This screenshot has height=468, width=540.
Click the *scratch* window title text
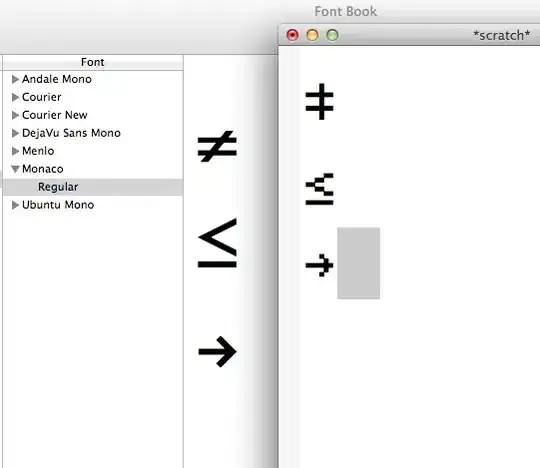[502, 35]
